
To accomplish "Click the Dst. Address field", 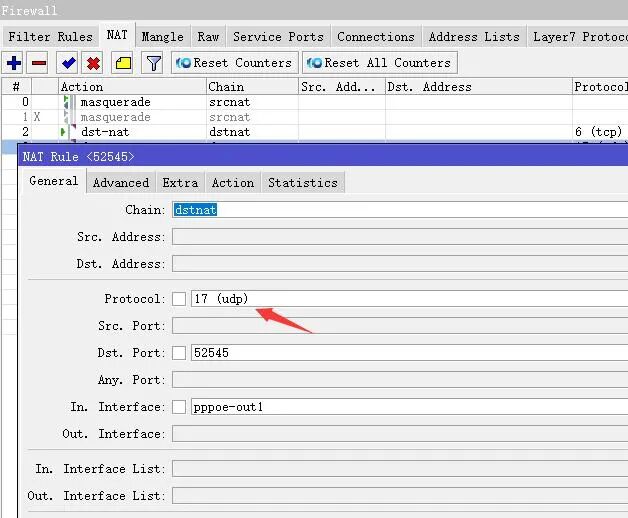I will pos(400,264).
